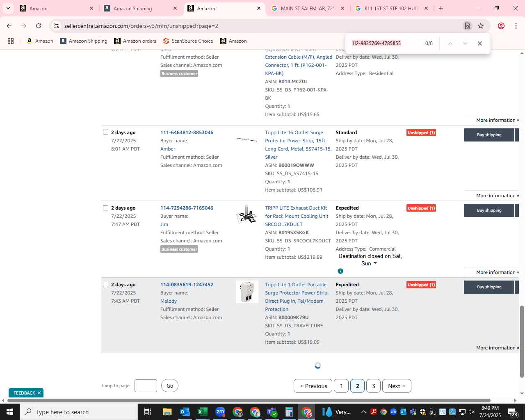This screenshot has height=420, width=525.
Task: Close the Amazon Shipping tab
Action: [175, 8]
